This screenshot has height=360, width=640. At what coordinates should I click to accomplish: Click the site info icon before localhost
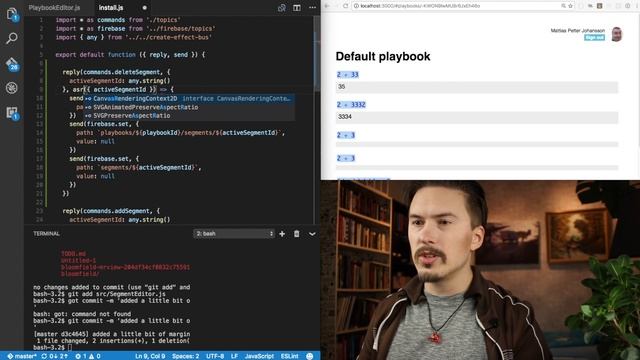pos(356,6)
